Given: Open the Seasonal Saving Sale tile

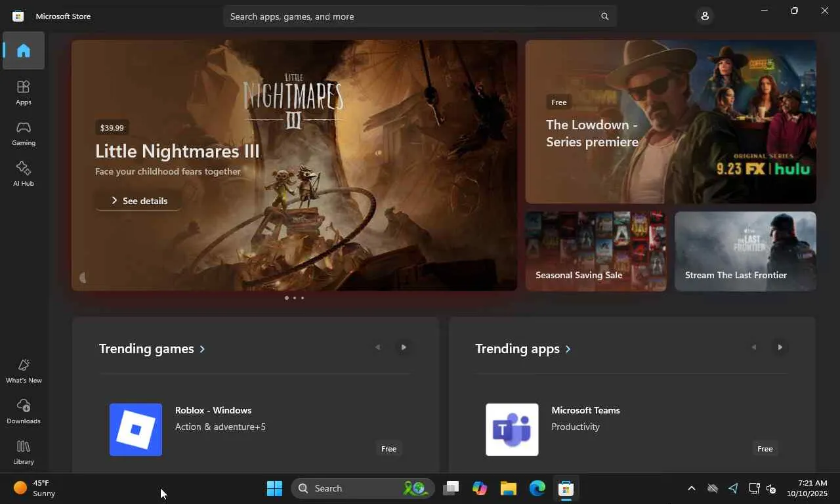Looking at the screenshot, I should point(596,251).
